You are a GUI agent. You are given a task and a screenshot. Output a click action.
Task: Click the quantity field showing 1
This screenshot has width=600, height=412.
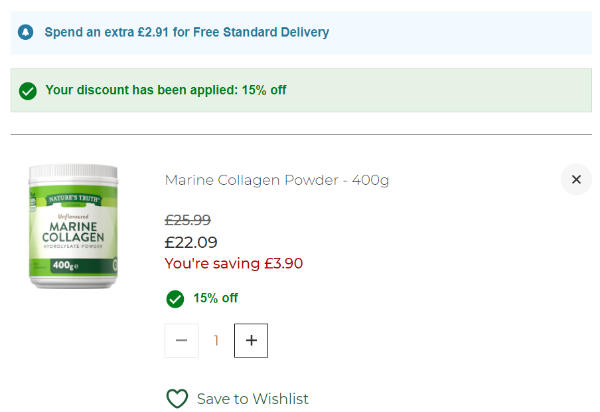[x=216, y=341]
